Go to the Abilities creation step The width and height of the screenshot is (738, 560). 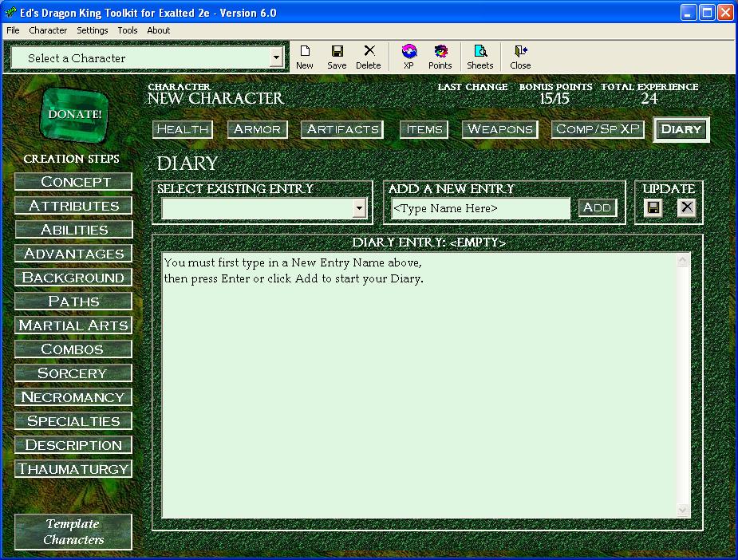pyautogui.click(x=73, y=230)
